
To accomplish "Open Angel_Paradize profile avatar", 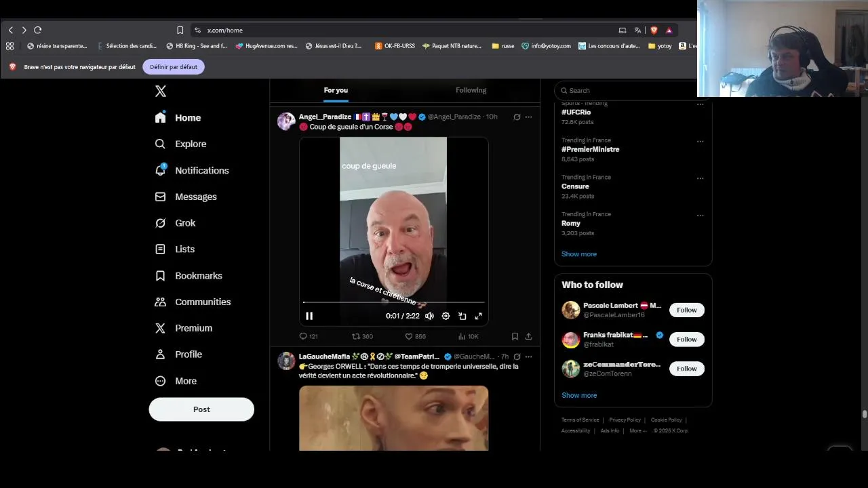I will (286, 121).
